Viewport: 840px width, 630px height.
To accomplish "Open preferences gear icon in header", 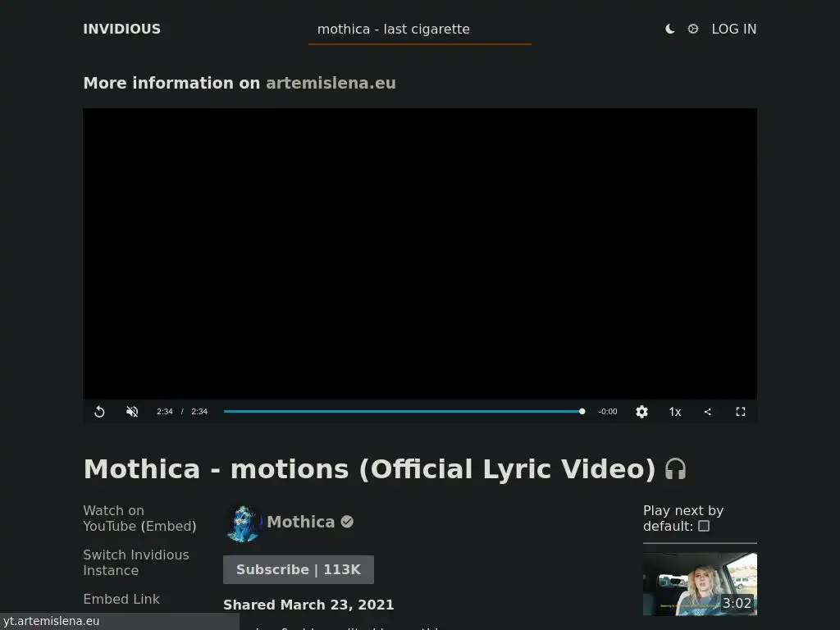I will coord(692,29).
